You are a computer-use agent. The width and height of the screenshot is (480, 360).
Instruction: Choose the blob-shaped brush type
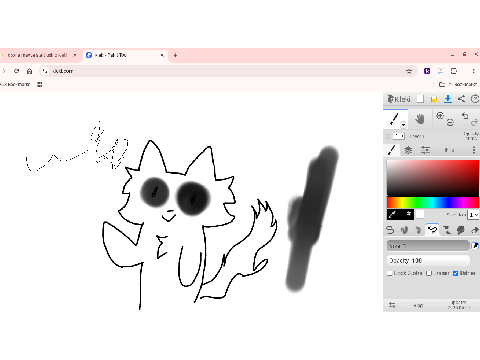[461, 230]
